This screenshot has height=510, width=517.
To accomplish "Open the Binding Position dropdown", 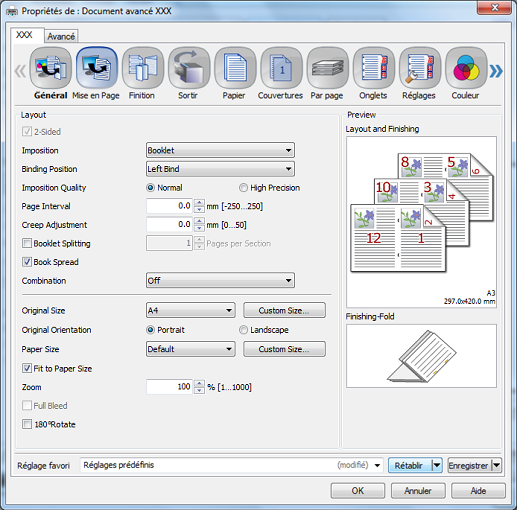I will (220, 169).
